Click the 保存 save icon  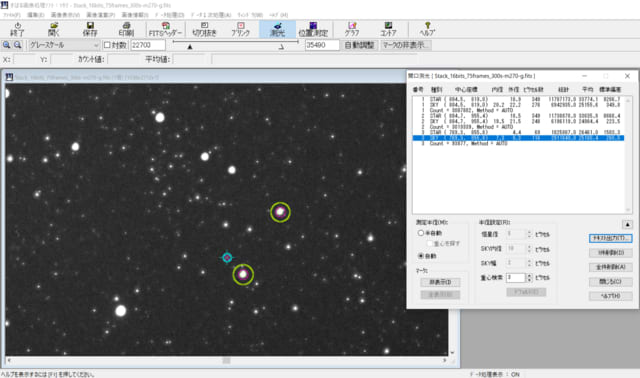[90, 29]
